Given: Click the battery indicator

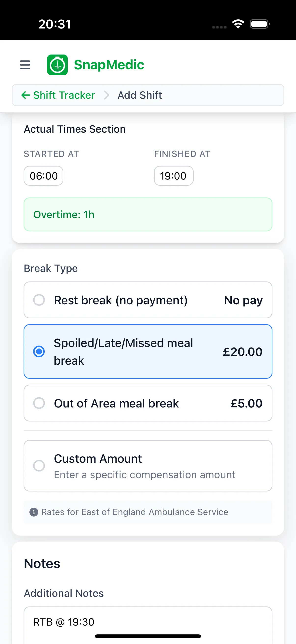Looking at the screenshot, I should (x=259, y=24).
